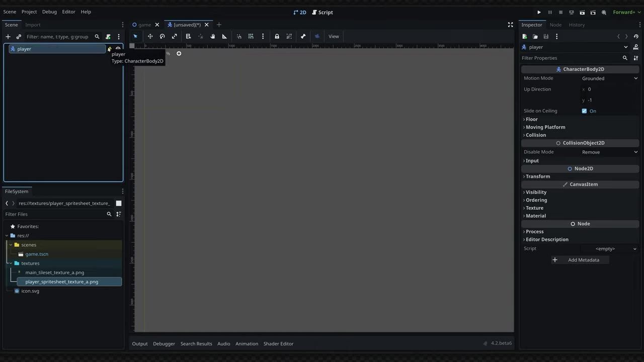Image resolution: width=644 pixels, height=362 pixels.
Task: Select the Move mode tool
Action: click(x=150, y=36)
